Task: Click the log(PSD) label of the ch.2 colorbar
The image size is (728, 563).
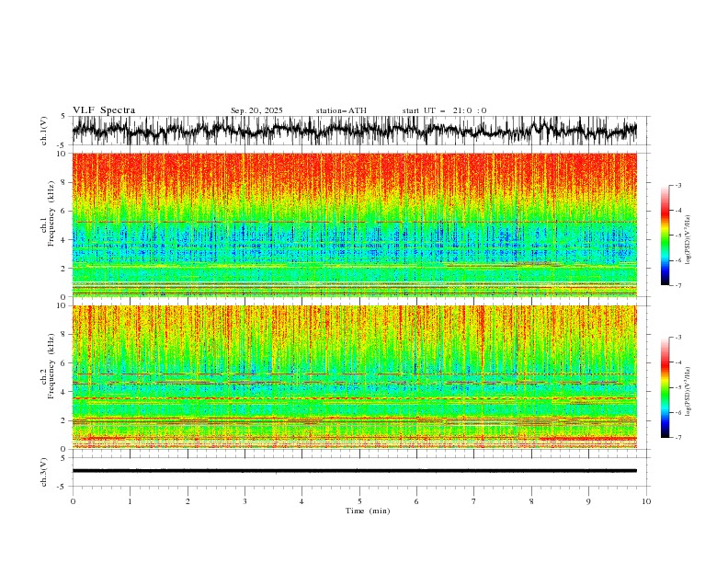Action: point(688,391)
